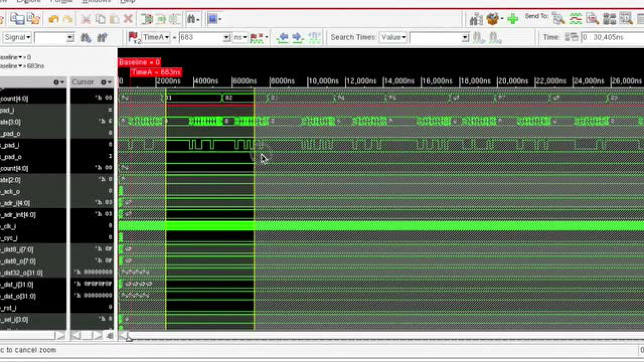The image size is (644, 362).
Task: Click the Copy icon in the toolbar
Action: pos(100,20)
